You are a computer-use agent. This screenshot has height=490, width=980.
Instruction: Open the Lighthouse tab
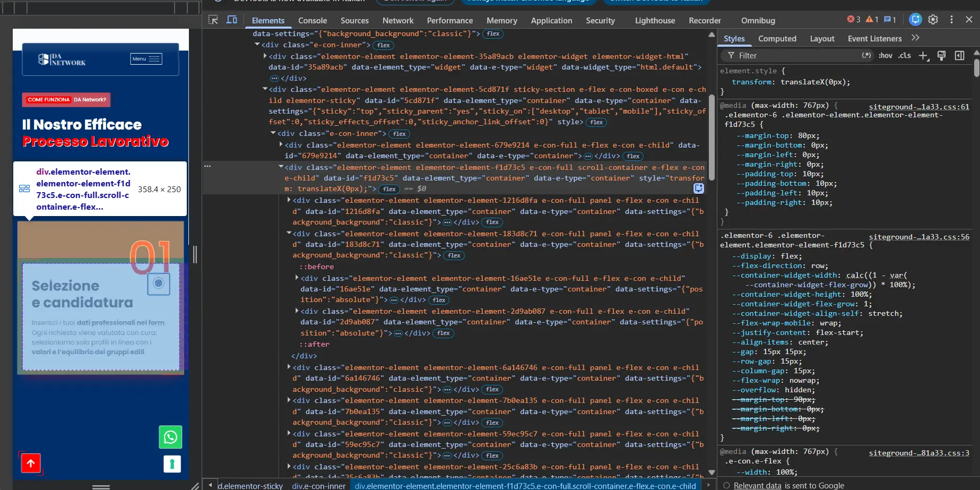tap(655, 20)
